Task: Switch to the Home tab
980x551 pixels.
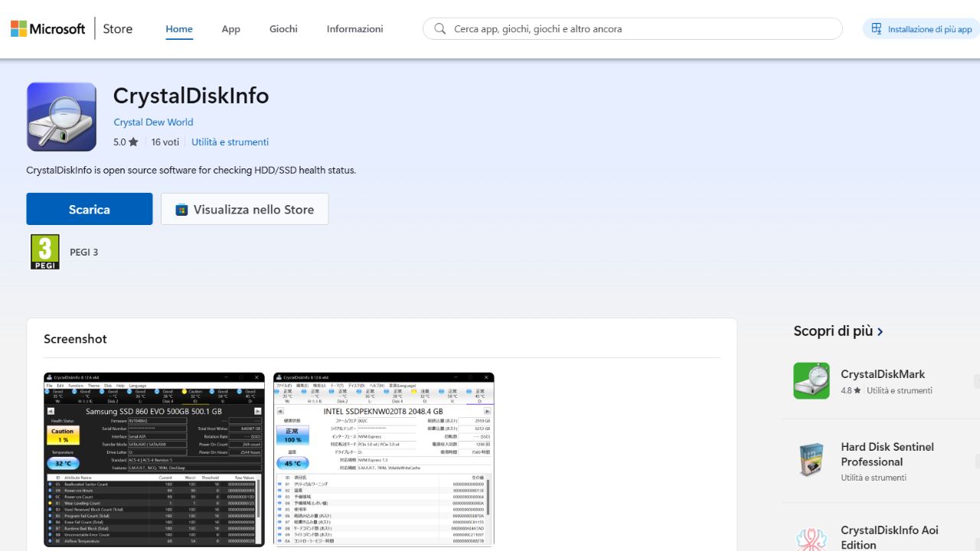Action: (179, 29)
